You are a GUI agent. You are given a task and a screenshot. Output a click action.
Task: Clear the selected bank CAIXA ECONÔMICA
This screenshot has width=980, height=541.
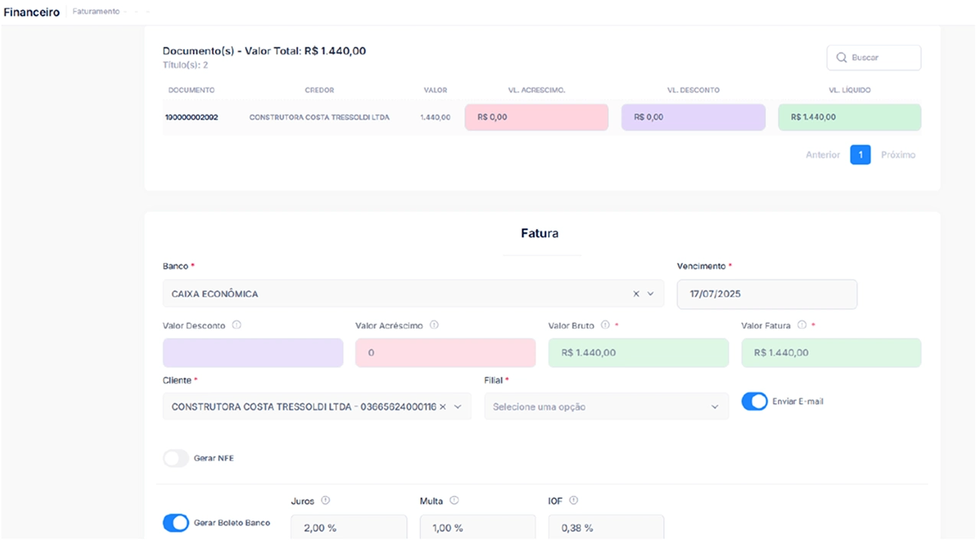point(636,293)
